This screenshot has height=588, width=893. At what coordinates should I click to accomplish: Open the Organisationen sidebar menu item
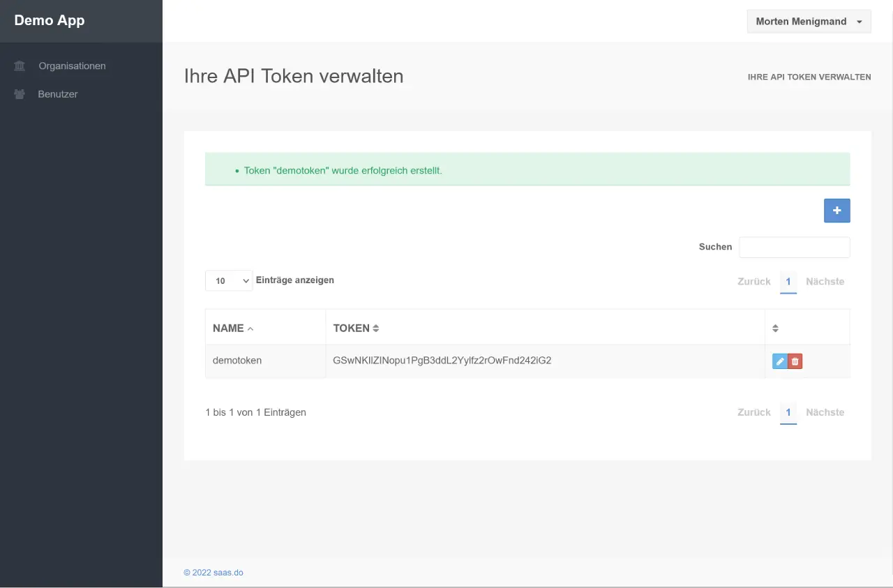(x=72, y=66)
